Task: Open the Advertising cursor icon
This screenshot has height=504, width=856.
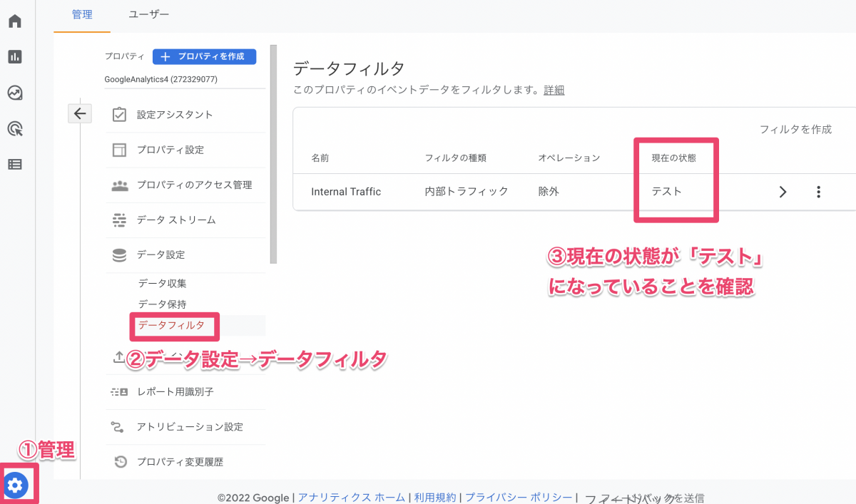Action: (x=14, y=128)
